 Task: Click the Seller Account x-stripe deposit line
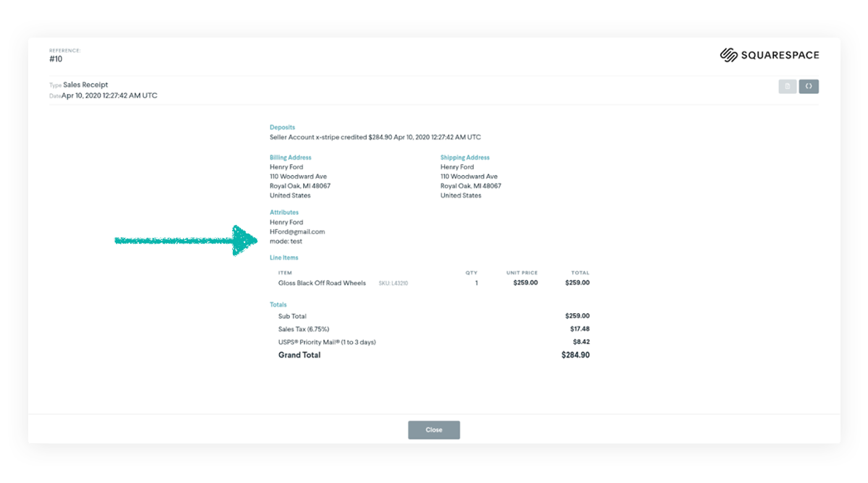[375, 137]
